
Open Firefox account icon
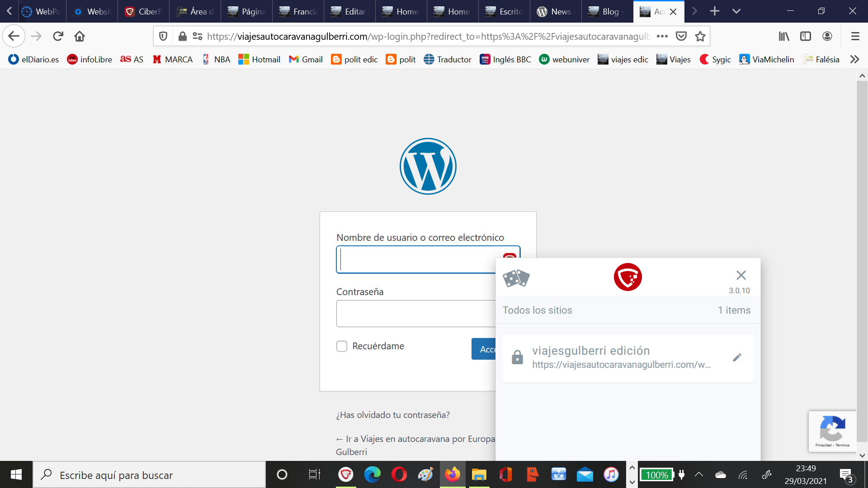[x=827, y=36]
